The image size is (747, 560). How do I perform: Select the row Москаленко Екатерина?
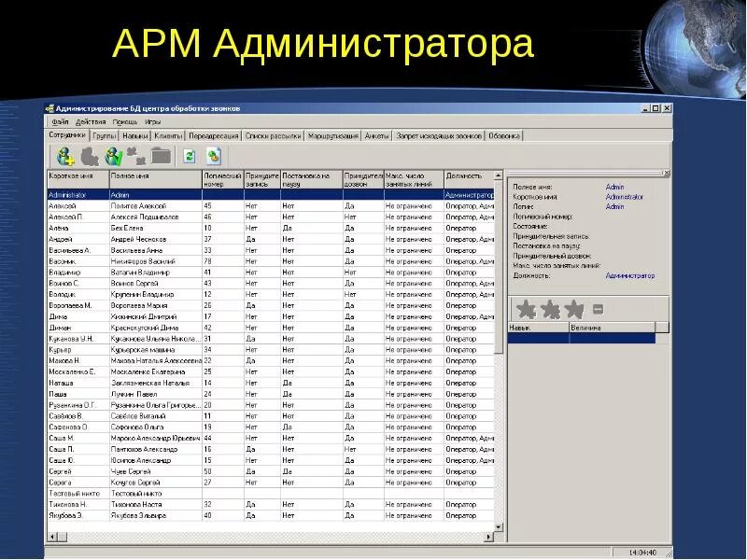point(270,371)
